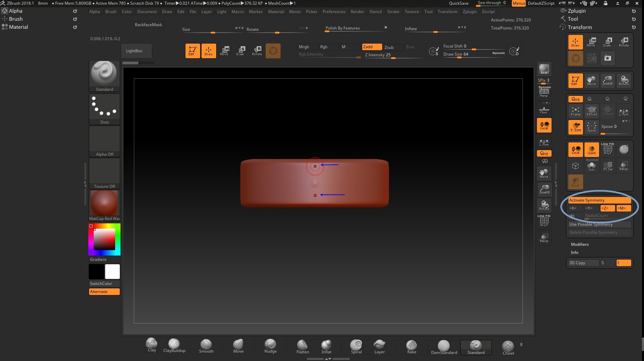Toggle mirror symmetry >M<
The image size is (644, 361).
pos(623,208)
